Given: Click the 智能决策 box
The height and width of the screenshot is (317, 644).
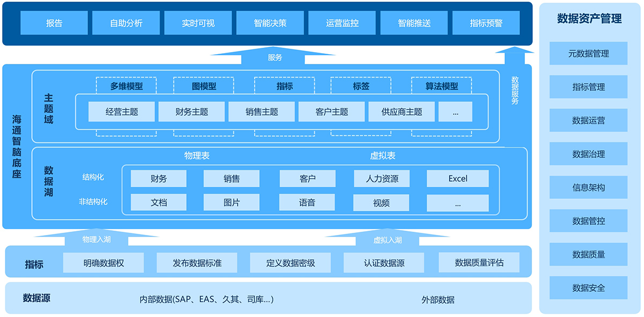Looking at the screenshot, I should (x=270, y=23).
